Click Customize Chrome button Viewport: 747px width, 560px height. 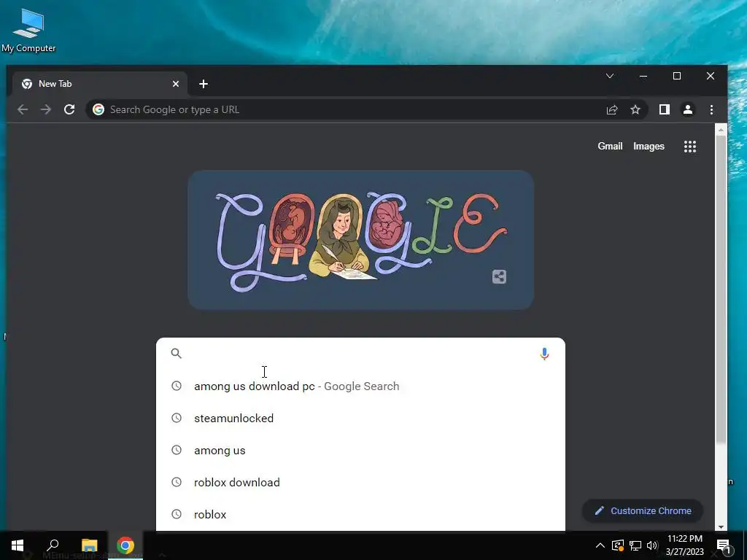pos(643,511)
